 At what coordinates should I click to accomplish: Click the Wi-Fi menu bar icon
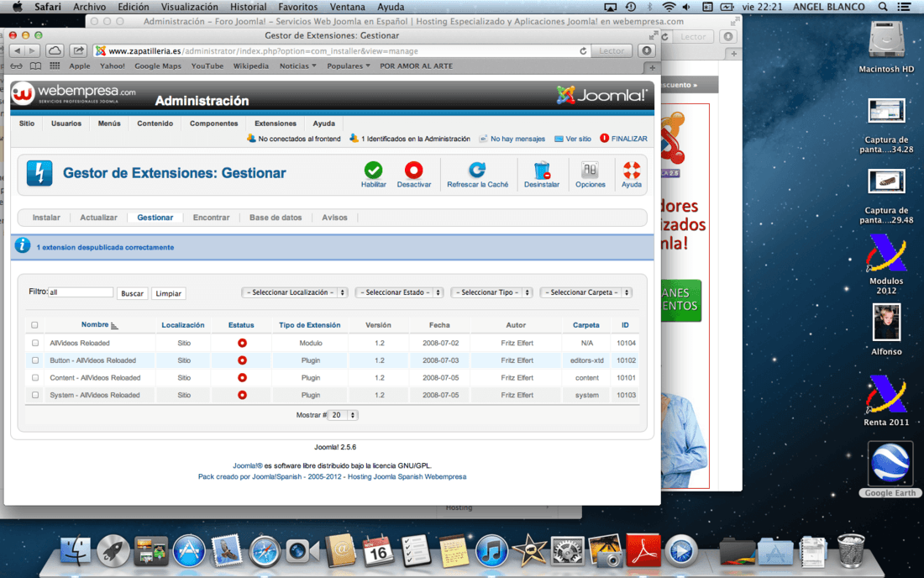pyautogui.click(x=669, y=7)
